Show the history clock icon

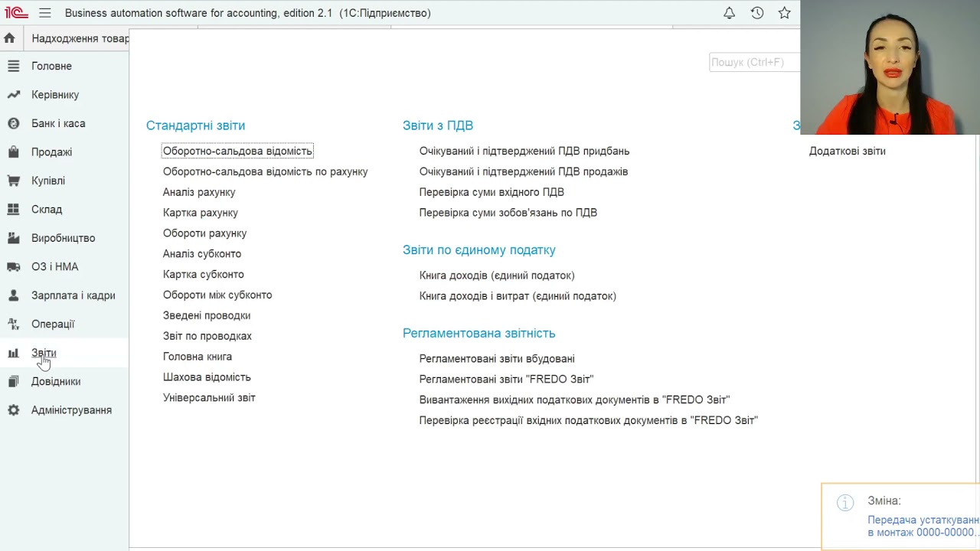coord(757,13)
